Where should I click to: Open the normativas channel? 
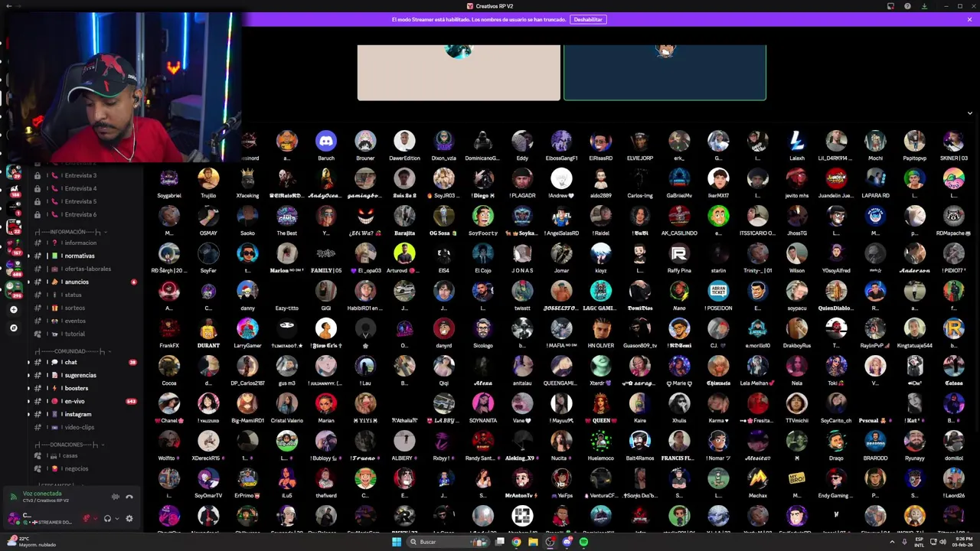tap(80, 256)
